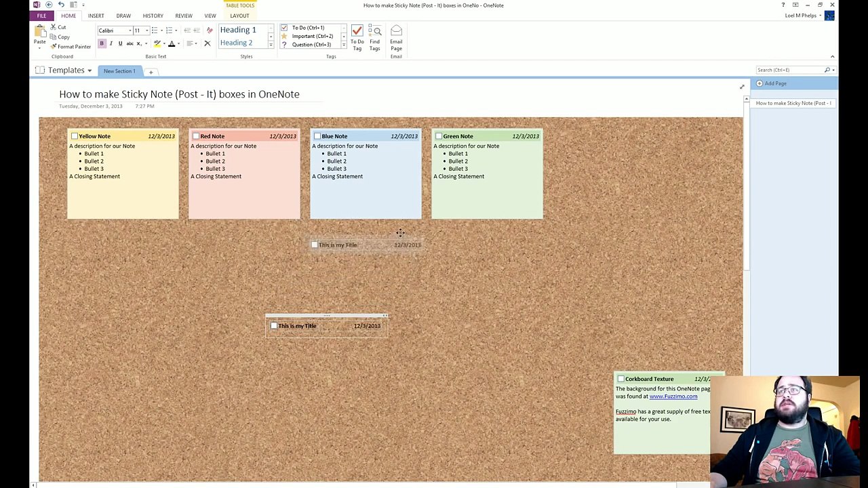Toggle the Green Note checkbox
The height and width of the screenshot is (488, 868).
438,136
